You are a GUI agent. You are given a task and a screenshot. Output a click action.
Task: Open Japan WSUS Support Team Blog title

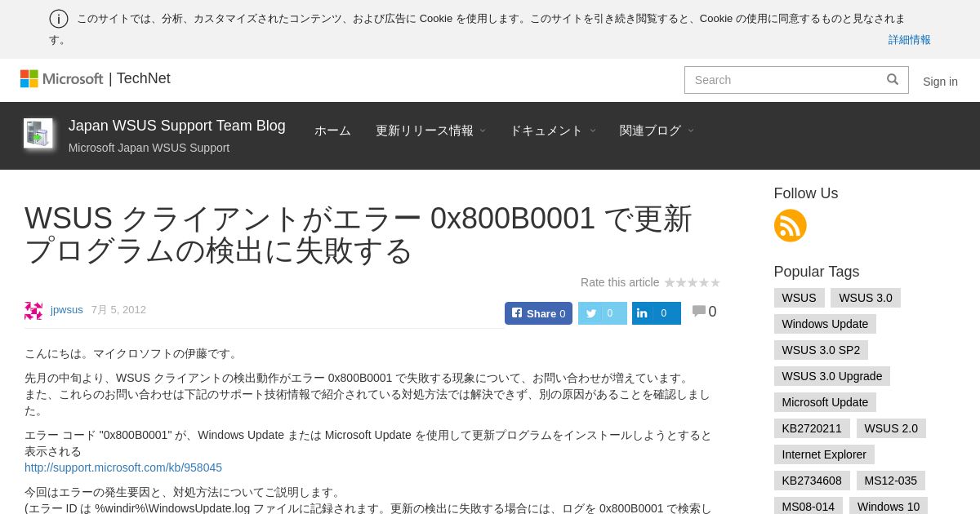pyautogui.click(x=177, y=126)
